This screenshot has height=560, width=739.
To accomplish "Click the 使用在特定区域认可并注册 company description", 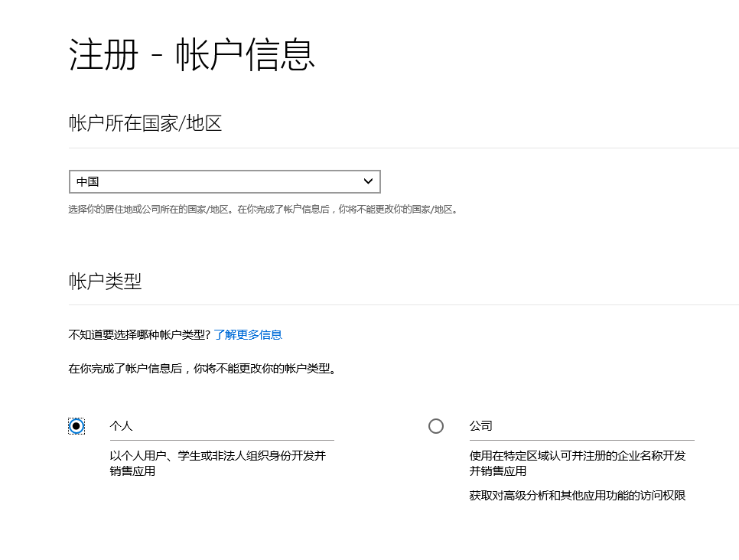I will (578, 464).
